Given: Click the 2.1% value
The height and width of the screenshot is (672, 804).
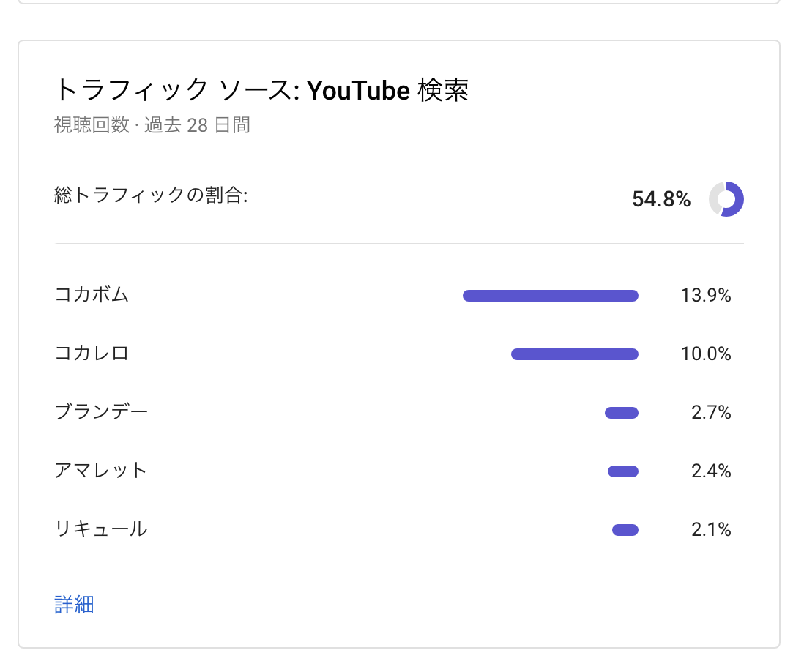Looking at the screenshot, I should [x=711, y=530].
